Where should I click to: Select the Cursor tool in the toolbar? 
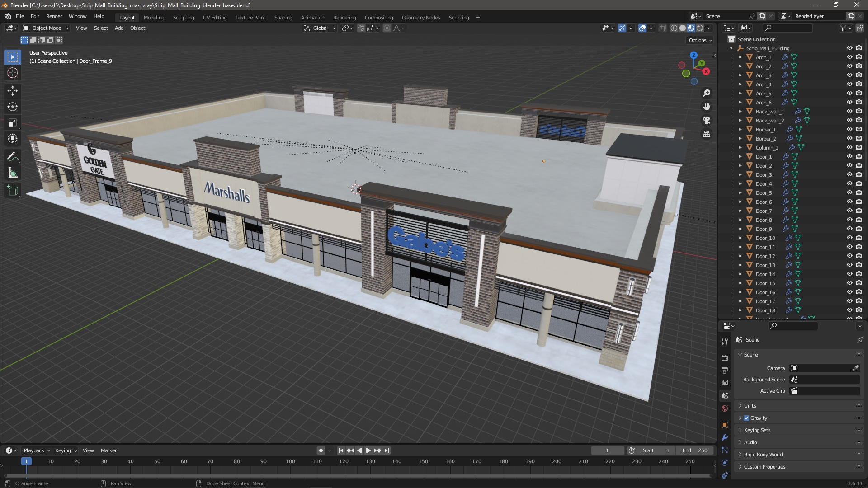(13, 73)
